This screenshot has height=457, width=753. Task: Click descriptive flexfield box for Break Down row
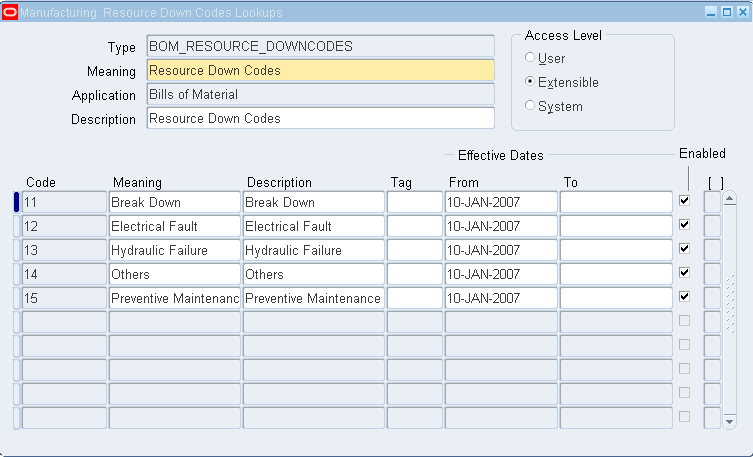(712, 202)
